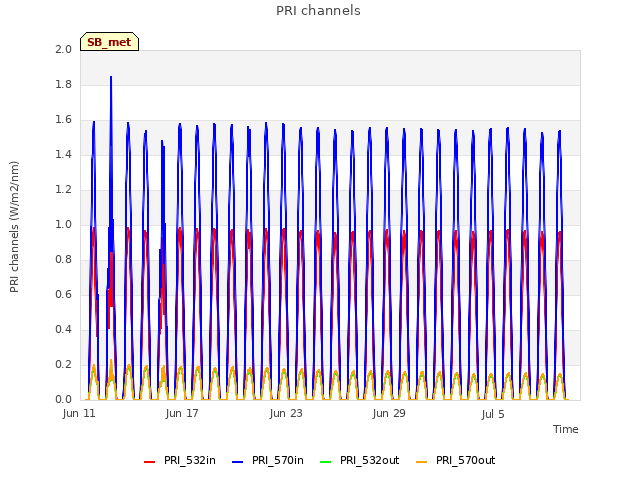This screenshot has width=640, height=480.
Task: Select the PRI_570in legend label
Action: tap(278, 460)
